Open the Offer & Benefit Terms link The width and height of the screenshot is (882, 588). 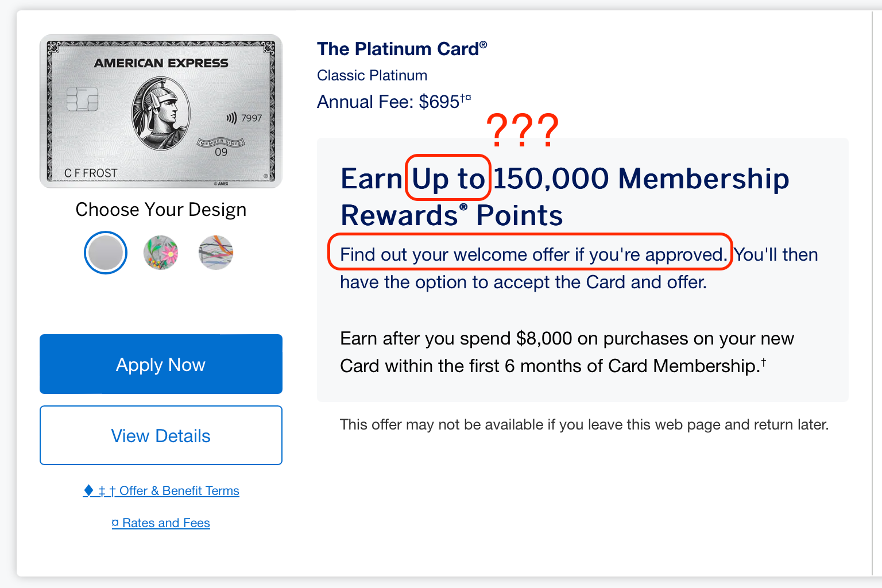179,491
